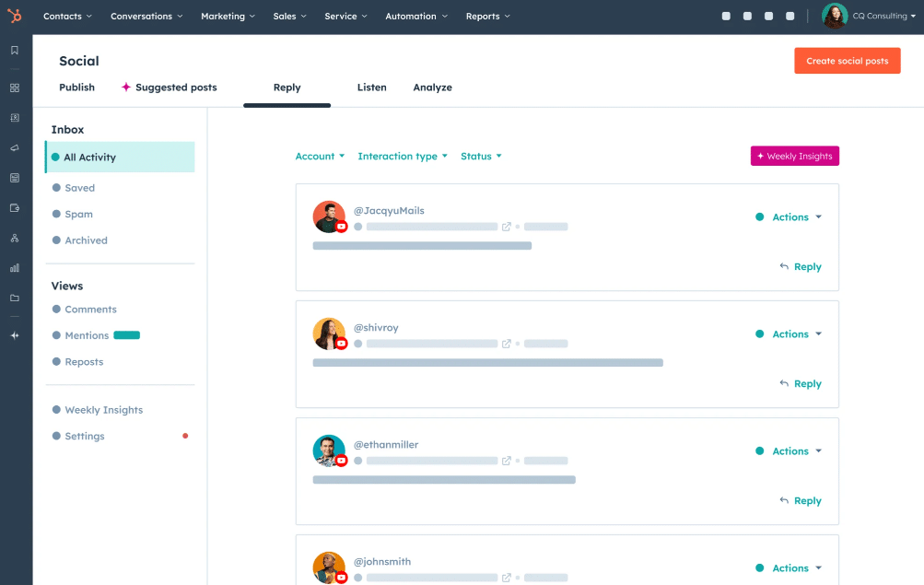924x585 pixels.
Task: Select the megaphone marketing icon in the sidebar
Action: tap(14, 147)
